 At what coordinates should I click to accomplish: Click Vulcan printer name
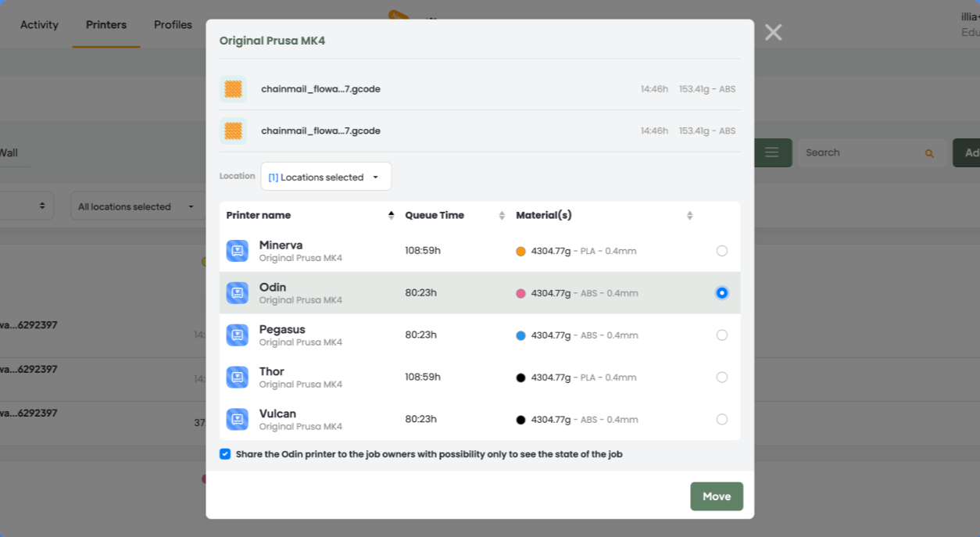[277, 414]
